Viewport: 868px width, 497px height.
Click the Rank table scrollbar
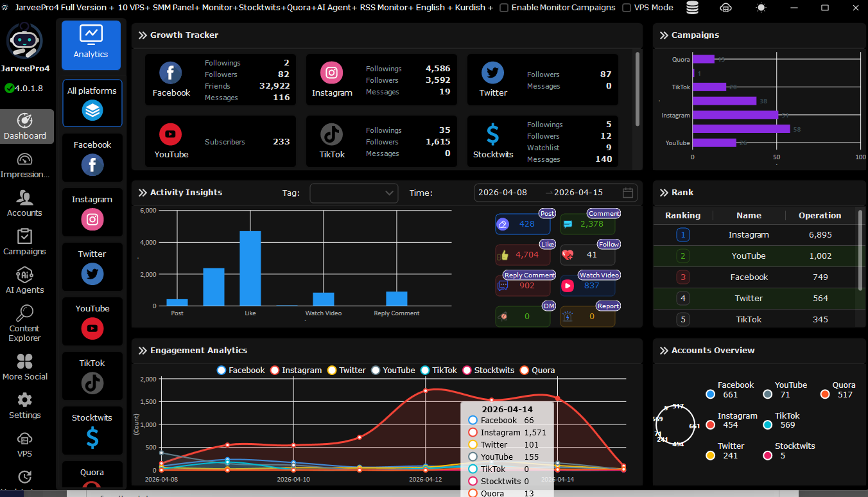coord(860,250)
